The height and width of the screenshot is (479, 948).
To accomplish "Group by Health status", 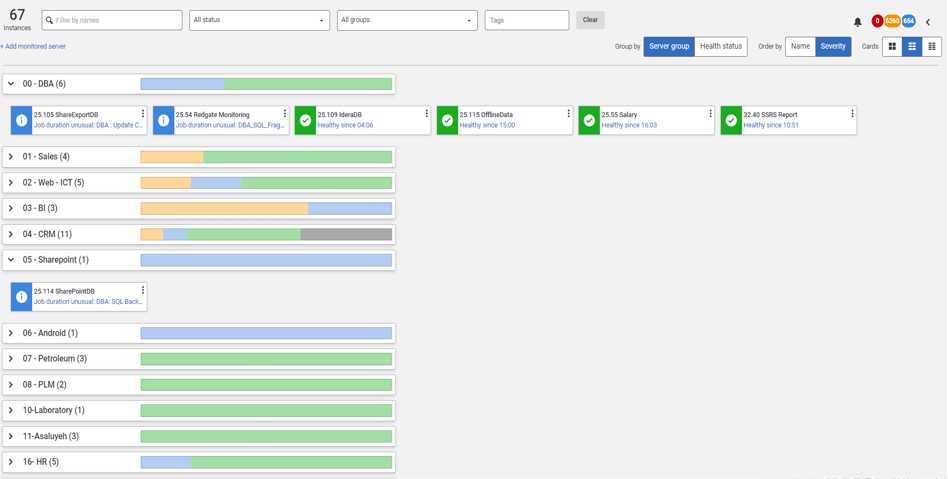I will tap(721, 46).
